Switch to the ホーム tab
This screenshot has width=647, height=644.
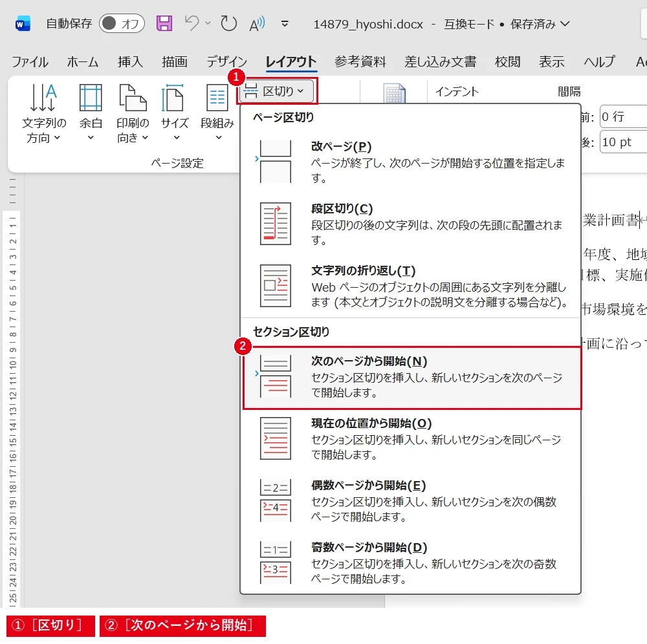[83, 62]
